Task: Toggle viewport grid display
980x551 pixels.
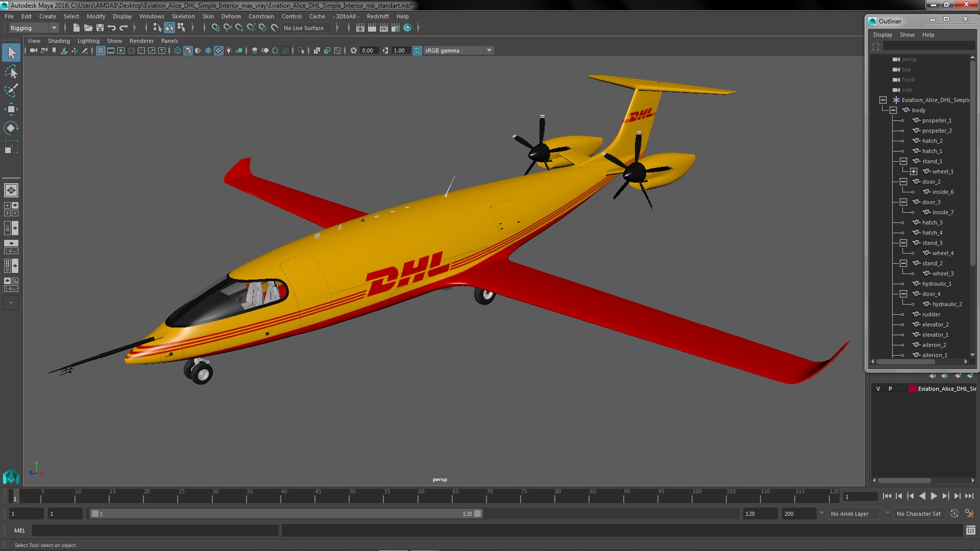Action: pos(101,51)
